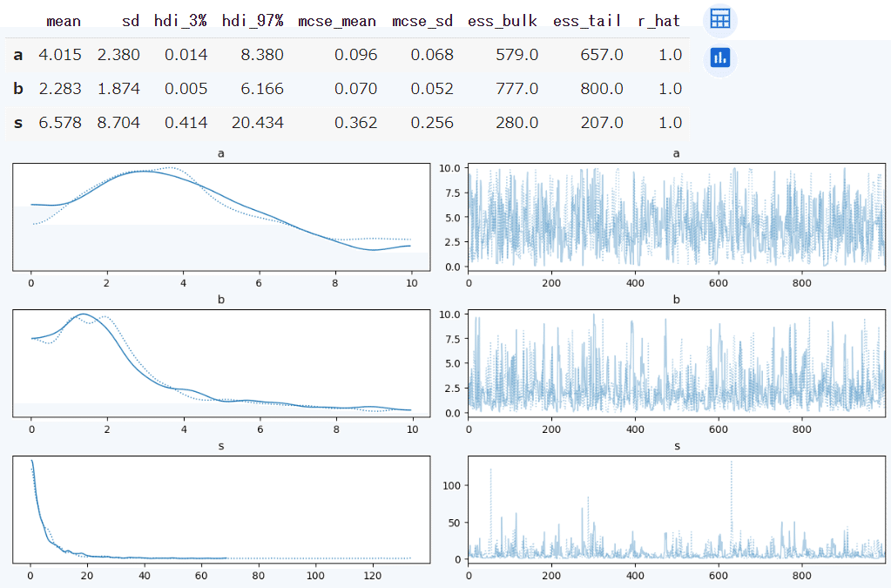Click the trace plot for parameter b
The width and height of the screenshot is (891, 588).
pyautogui.click(x=676, y=363)
